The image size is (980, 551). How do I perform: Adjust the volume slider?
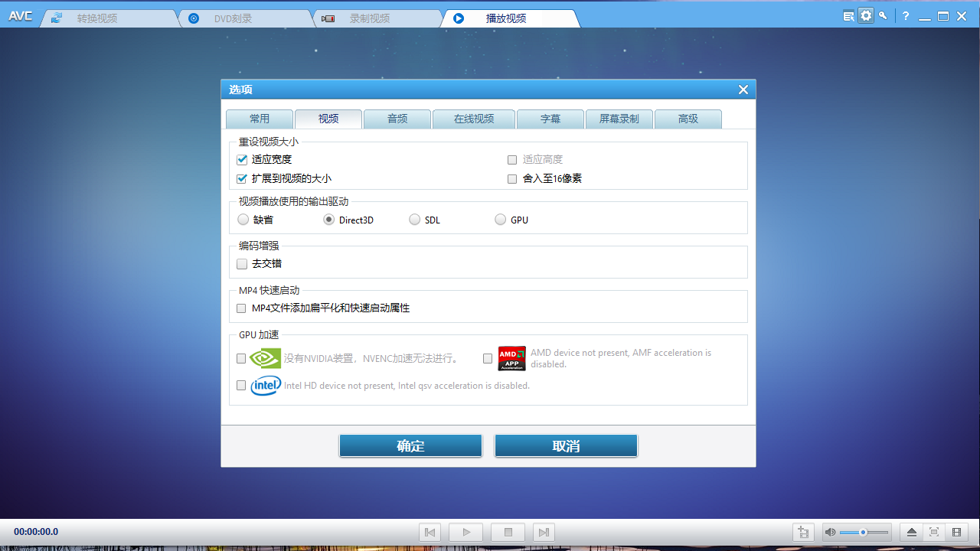tap(864, 532)
